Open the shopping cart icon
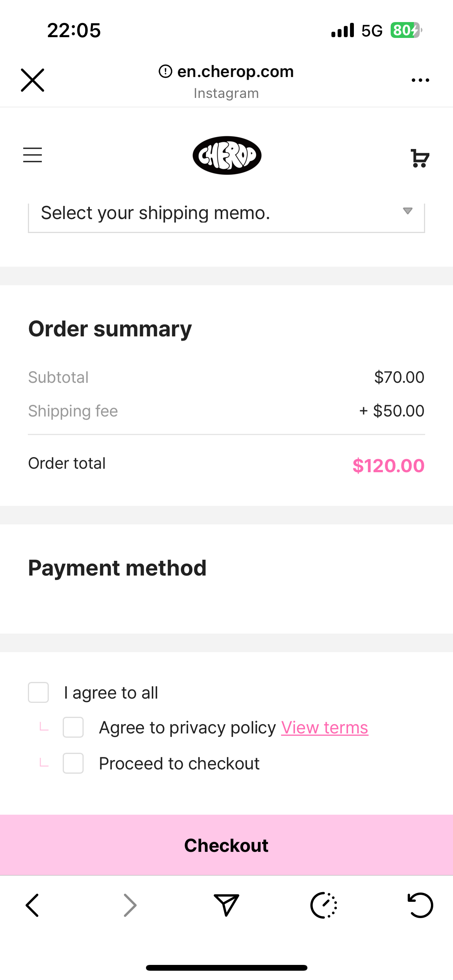 (x=420, y=158)
